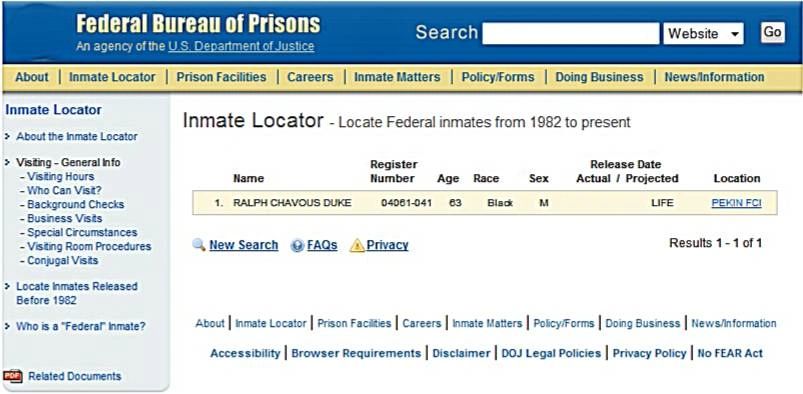Viewport: 803px width, 394px height.
Task: Open the Conjugal Visits sidebar link
Action: point(62,260)
